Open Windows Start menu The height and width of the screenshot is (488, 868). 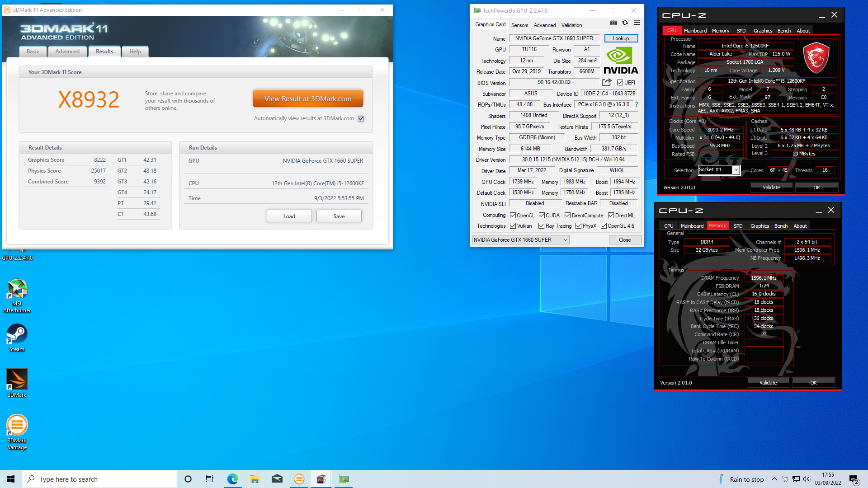11,479
